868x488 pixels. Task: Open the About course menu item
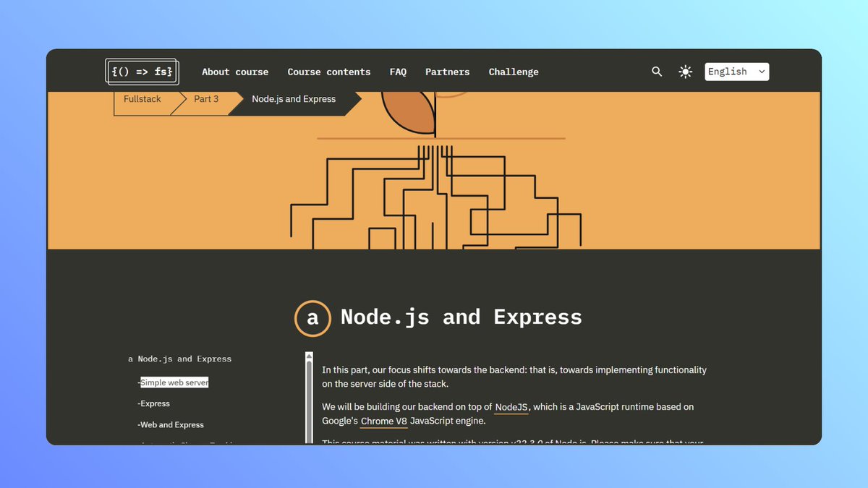(x=235, y=72)
